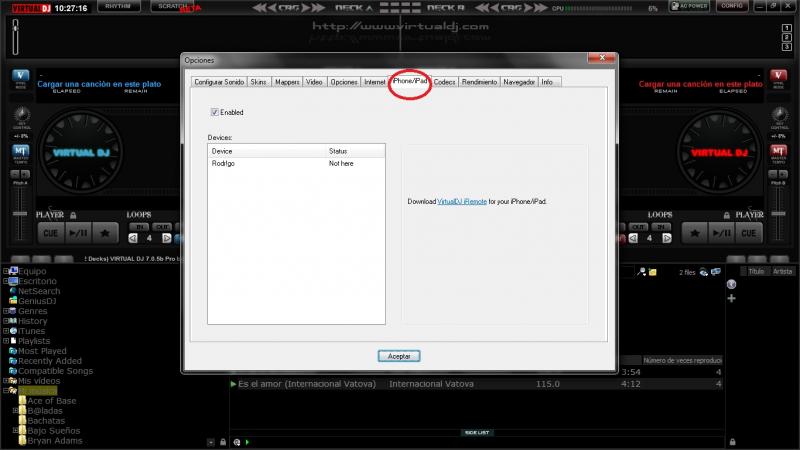Switch to the Rendimiento tab
Viewport: 800px width, 450px height.
pyautogui.click(x=479, y=82)
